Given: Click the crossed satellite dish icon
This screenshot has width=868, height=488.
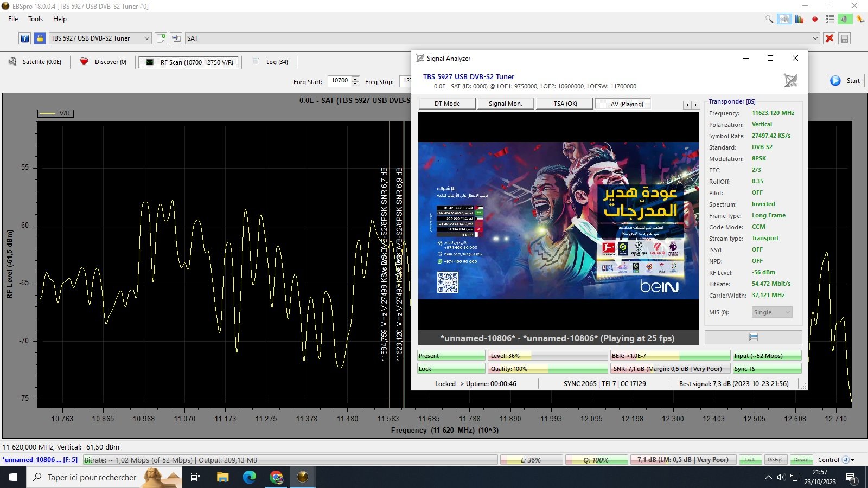Looking at the screenshot, I should (x=790, y=81).
